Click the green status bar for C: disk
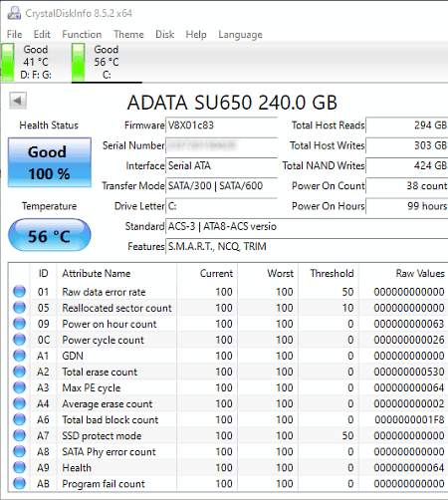 click(79, 62)
